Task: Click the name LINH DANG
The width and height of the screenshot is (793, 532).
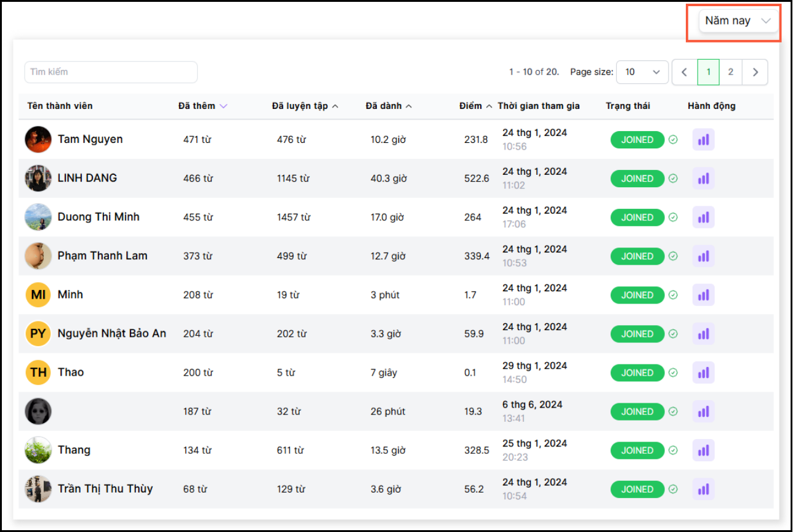Action: [x=87, y=178]
